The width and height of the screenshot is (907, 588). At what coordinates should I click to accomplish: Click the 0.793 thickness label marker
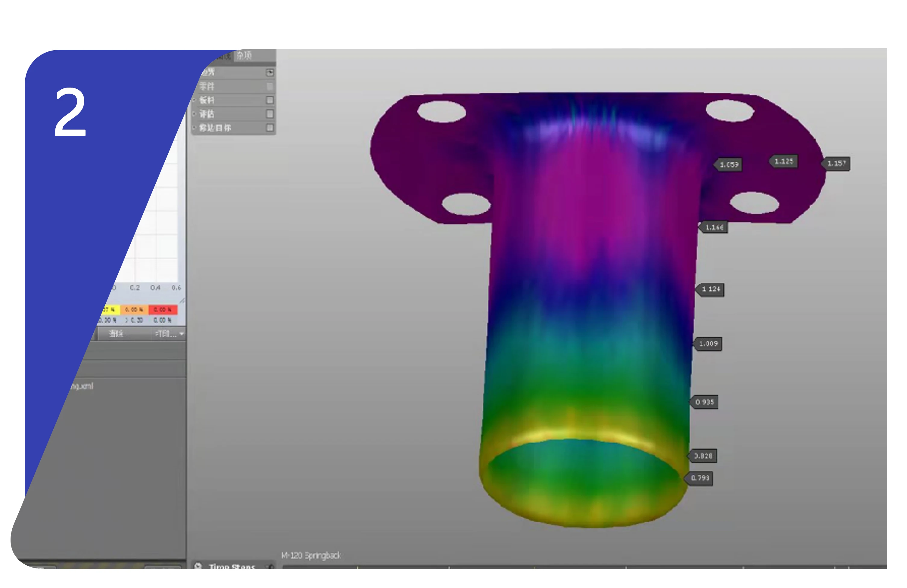pyautogui.click(x=700, y=478)
